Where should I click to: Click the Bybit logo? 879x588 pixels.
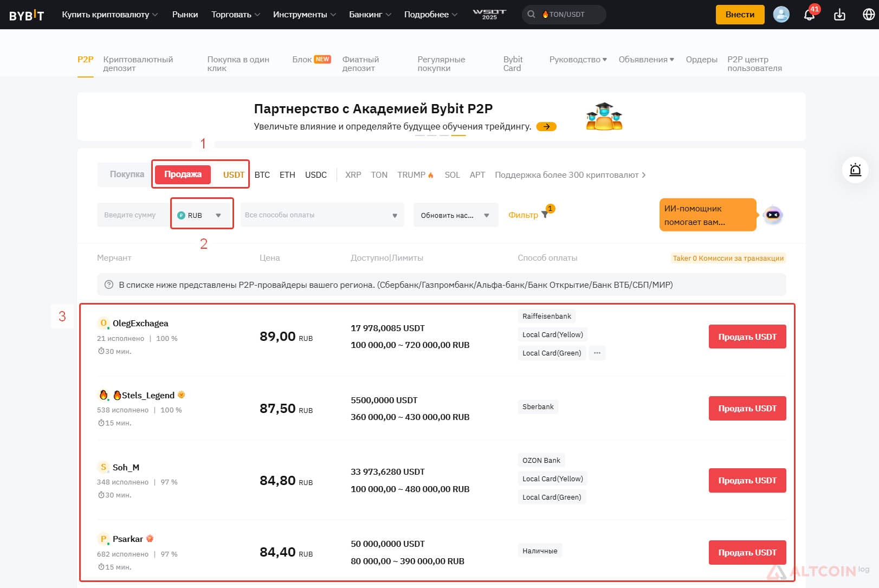(x=27, y=15)
